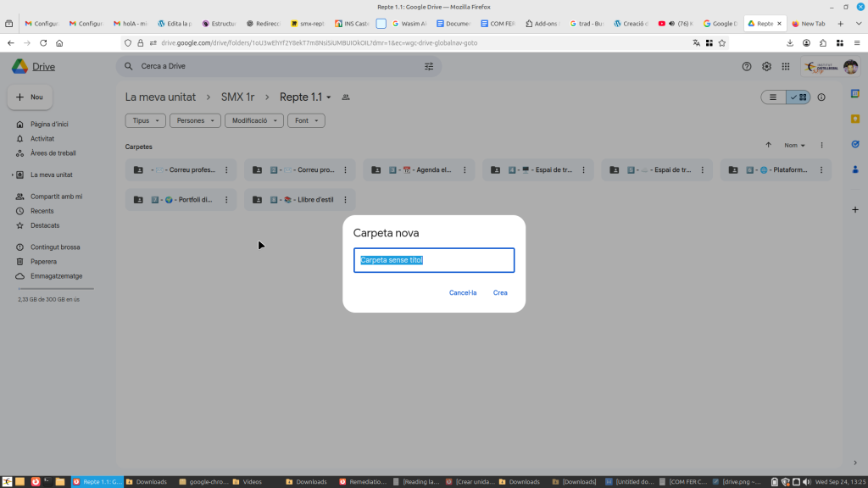Reverse sort direction with the arrow icon
The image size is (868, 488).
click(x=769, y=145)
